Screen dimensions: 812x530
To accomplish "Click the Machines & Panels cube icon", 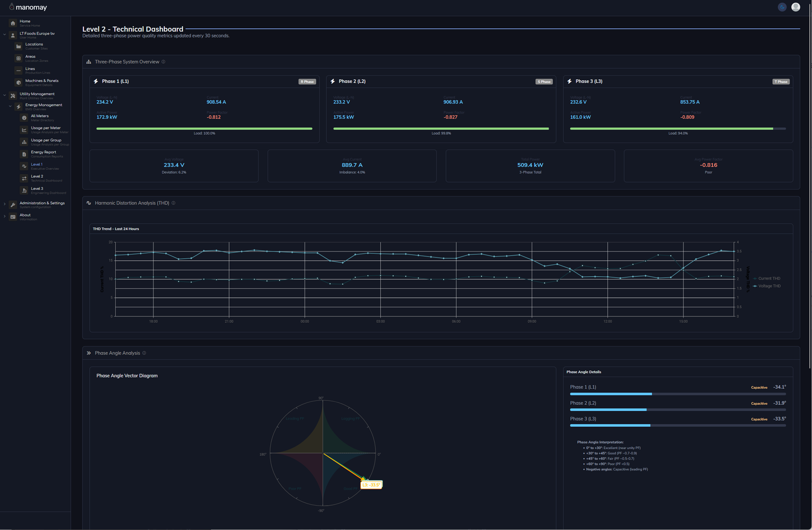I will (x=19, y=83).
